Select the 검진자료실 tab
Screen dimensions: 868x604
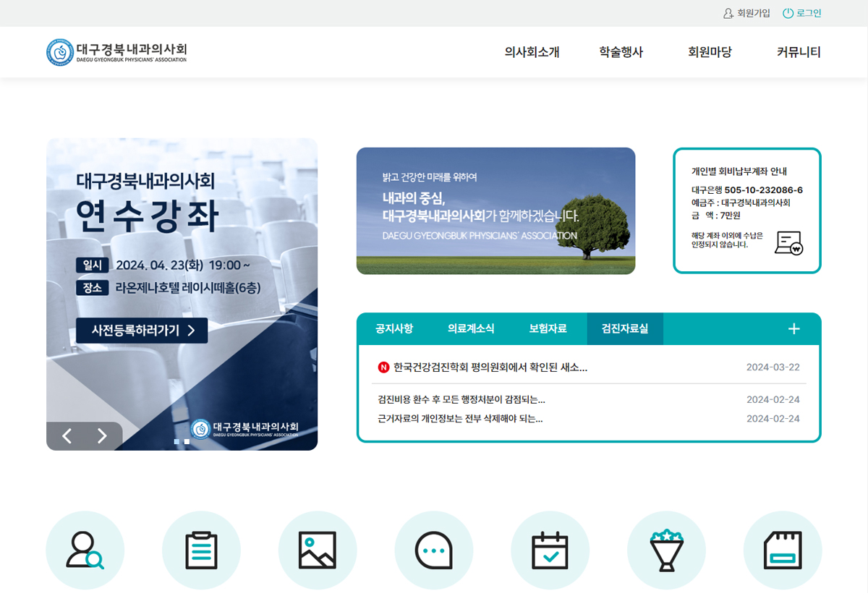tap(625, 328)
